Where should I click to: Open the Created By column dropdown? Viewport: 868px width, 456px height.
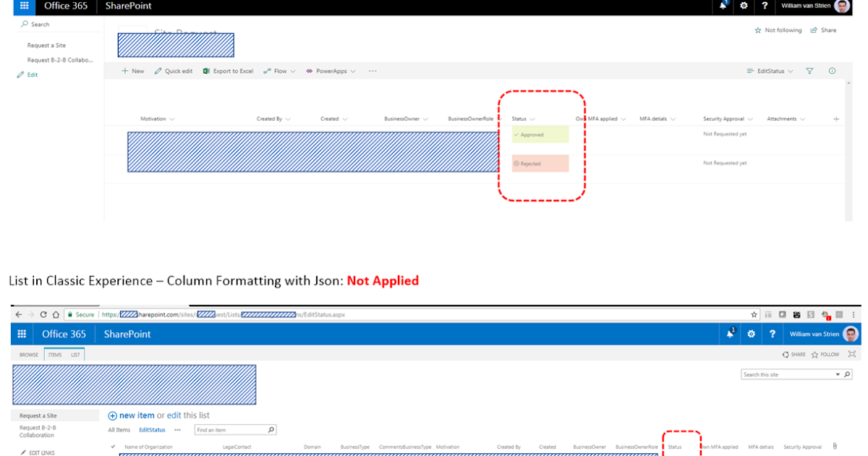click(273, 119)
